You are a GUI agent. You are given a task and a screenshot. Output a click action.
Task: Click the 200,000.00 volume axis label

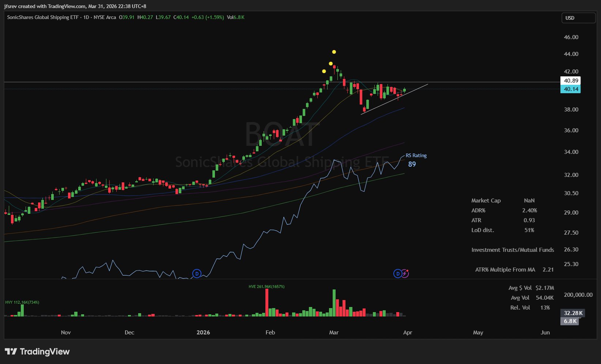pyautogui.click(x=578, y=295)
